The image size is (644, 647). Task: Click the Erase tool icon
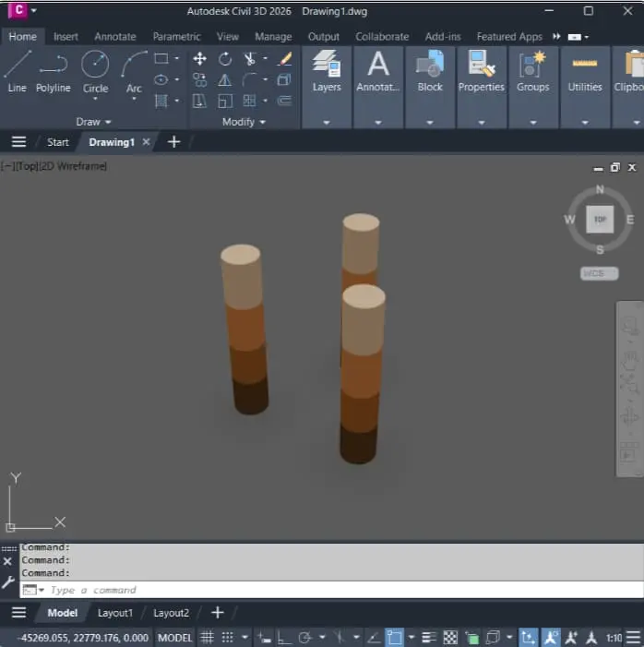[285, 58]
